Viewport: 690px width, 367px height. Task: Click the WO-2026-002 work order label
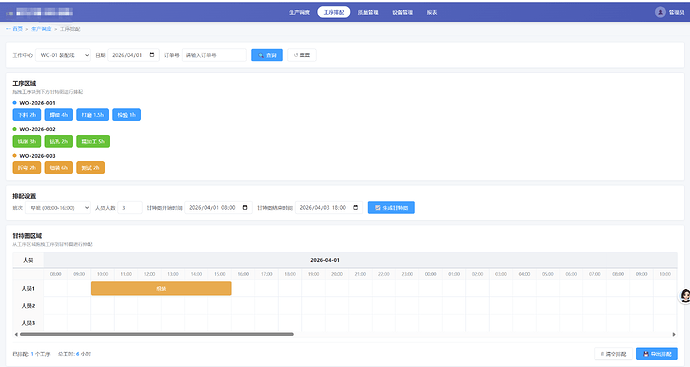tap(37, 129)
